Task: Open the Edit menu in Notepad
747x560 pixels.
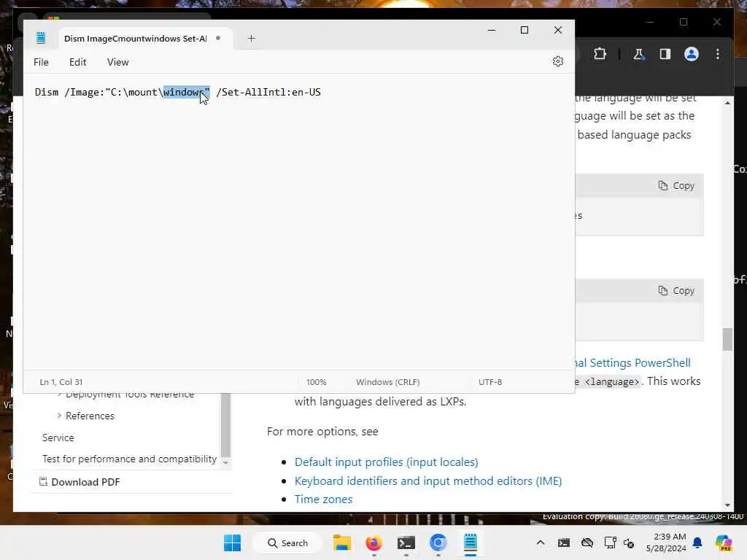Action: (x=77, y=62)
